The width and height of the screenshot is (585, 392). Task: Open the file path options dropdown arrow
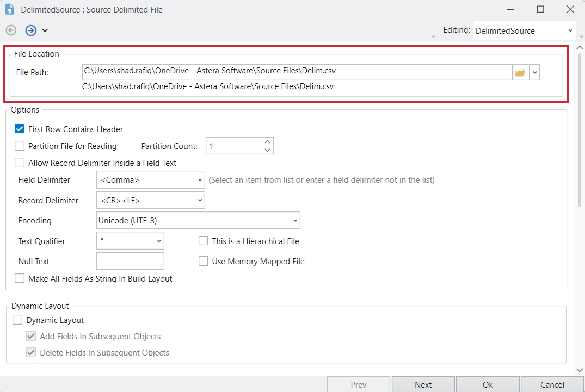pyautogui.click(x=534, y=72)
